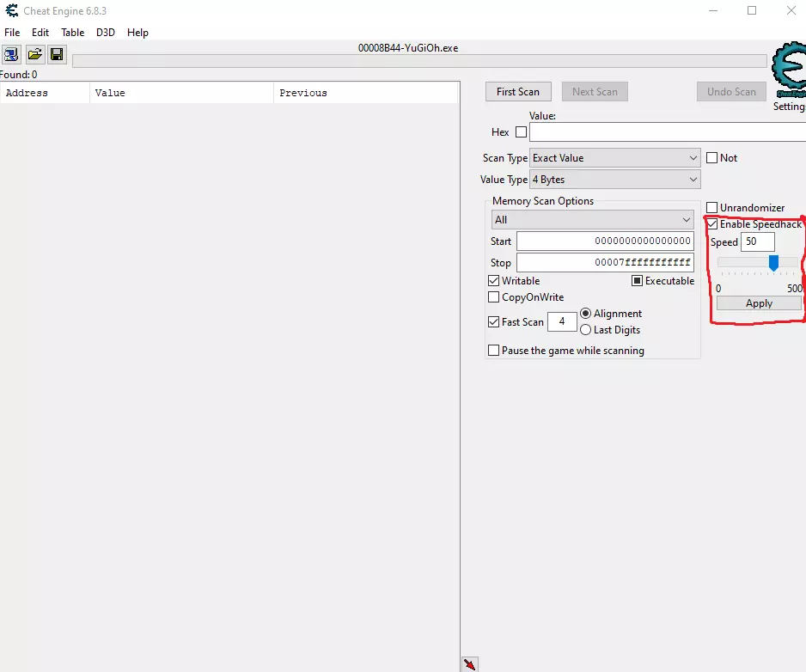Open the Table menu
Viewport: 806px width, 672px height.
(72, 33)
